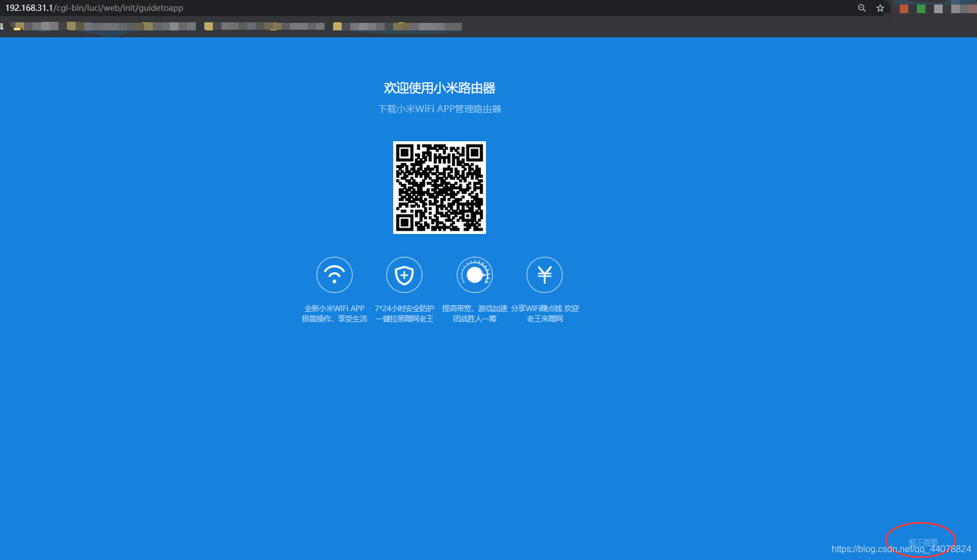
Task: Bookmark this page with the star icon
Action: coord(880,8)
